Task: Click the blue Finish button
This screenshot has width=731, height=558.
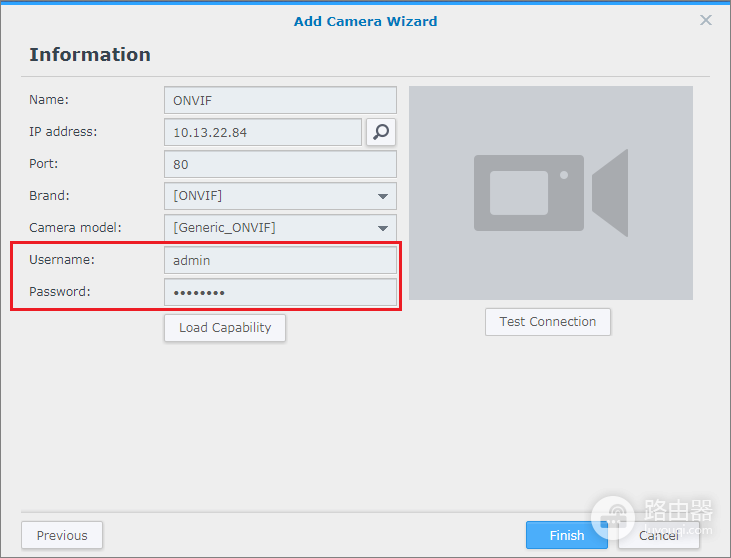Action: [567, 535]
